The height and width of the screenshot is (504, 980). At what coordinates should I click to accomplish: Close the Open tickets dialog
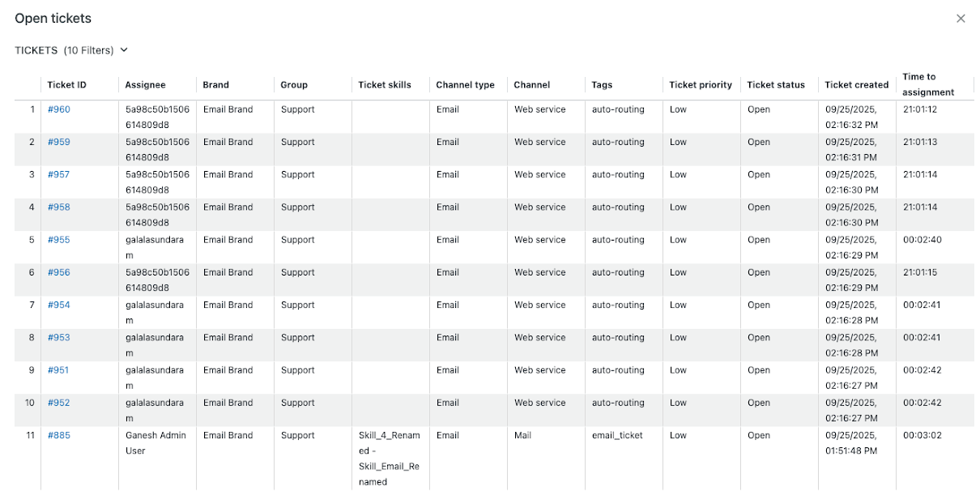pyautogui.click(x=961, y=19)
